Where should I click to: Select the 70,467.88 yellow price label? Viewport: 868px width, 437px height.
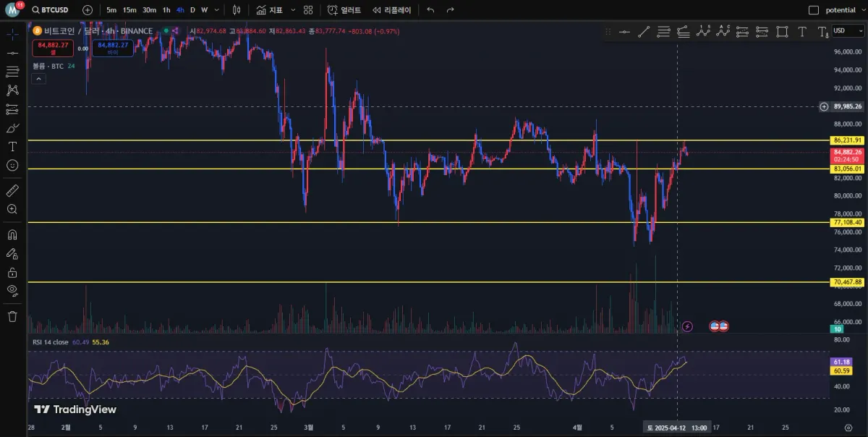(848, 281)
